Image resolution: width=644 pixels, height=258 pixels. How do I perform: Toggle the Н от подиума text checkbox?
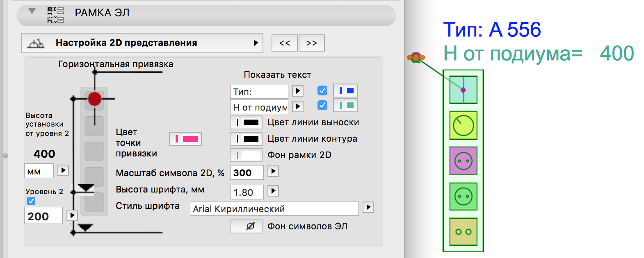[x=322, y=106]
